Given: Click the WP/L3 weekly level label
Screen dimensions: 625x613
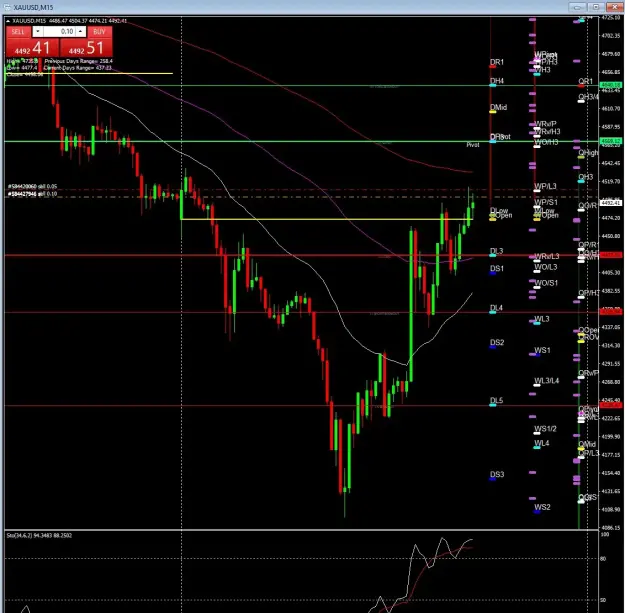Looking at the screenshot, I should pos(545,186).
